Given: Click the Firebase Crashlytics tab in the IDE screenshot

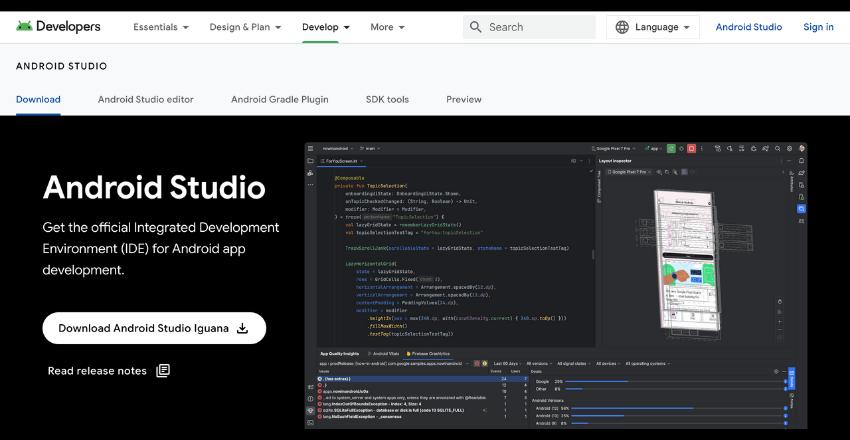Looking at the screenshot, I should [428, 354].
